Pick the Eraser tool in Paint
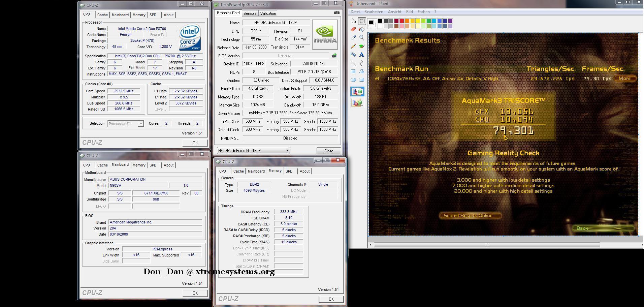The width and height of the screenshot is (644, 307). coord(353,29)
